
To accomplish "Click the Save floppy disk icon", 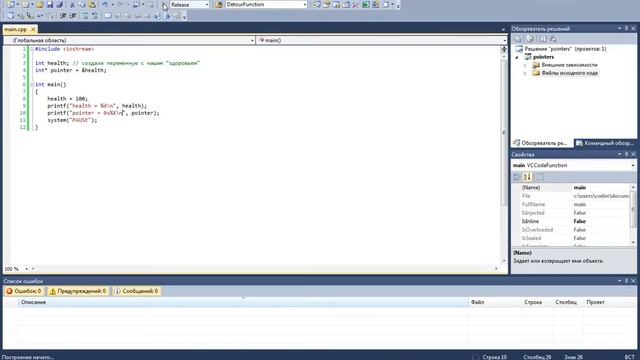I will tap(50, 4).
